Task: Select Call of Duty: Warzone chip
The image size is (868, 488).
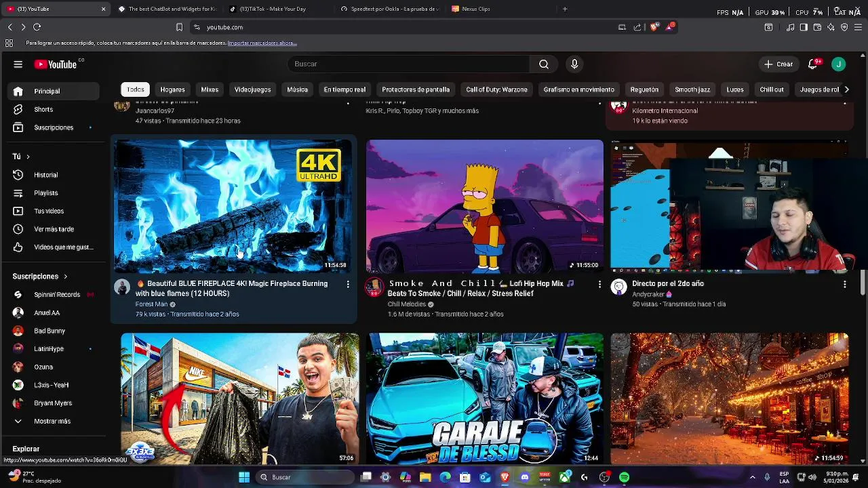Action: pos(496,89)
